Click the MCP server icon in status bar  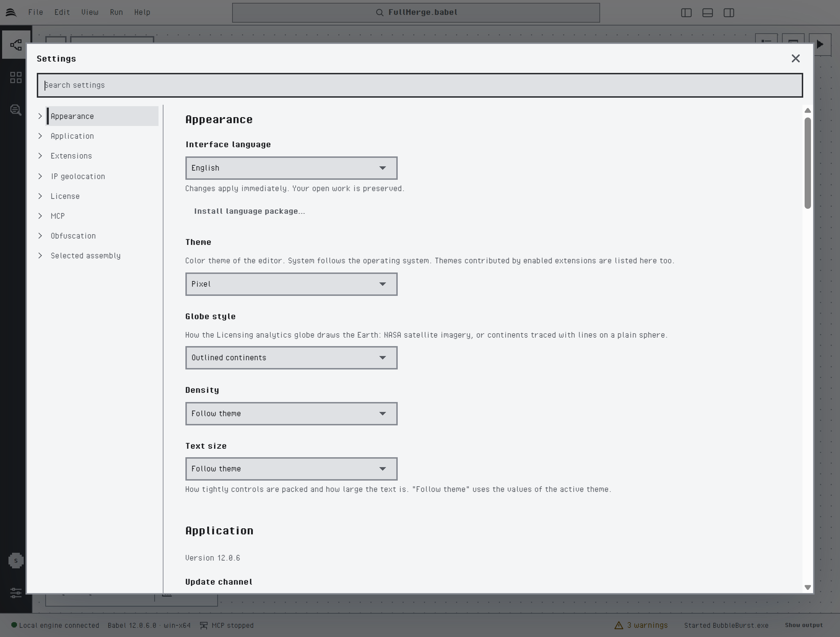(204, 625)
